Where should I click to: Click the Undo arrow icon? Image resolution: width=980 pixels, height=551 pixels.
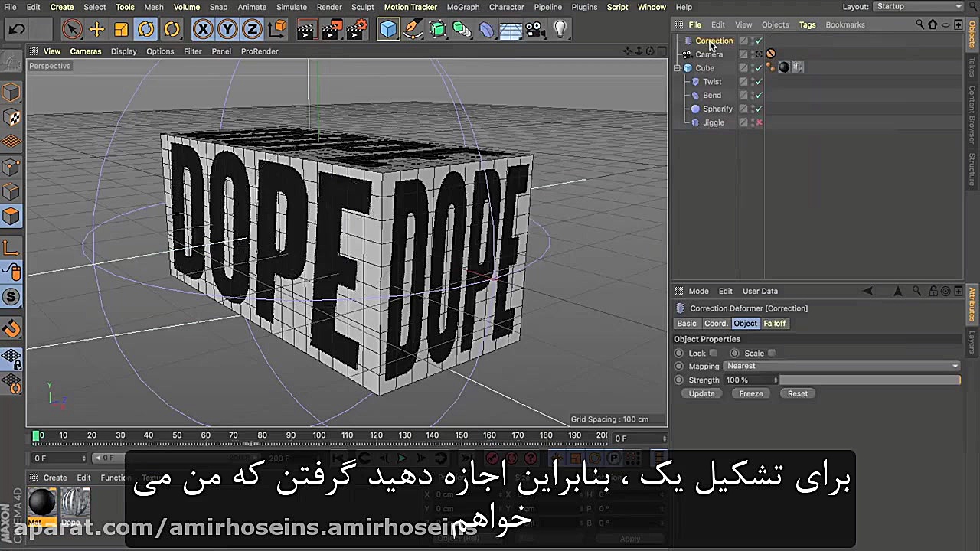(17, 30)
